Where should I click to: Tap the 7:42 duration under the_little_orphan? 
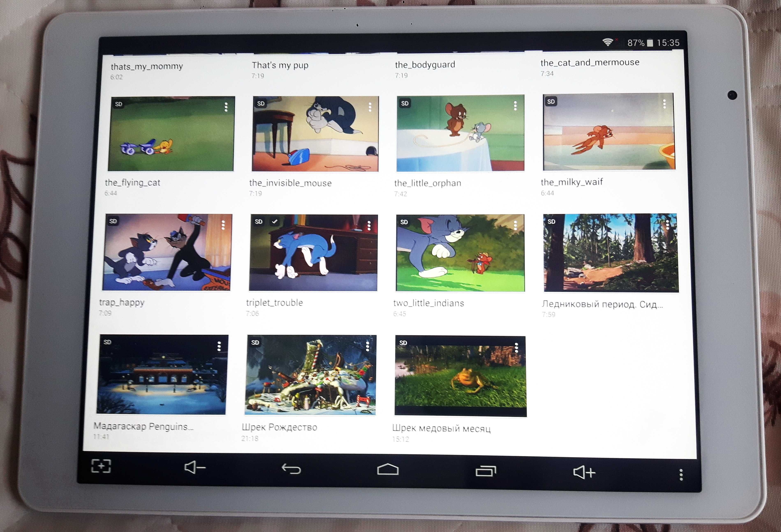point(400,194)
